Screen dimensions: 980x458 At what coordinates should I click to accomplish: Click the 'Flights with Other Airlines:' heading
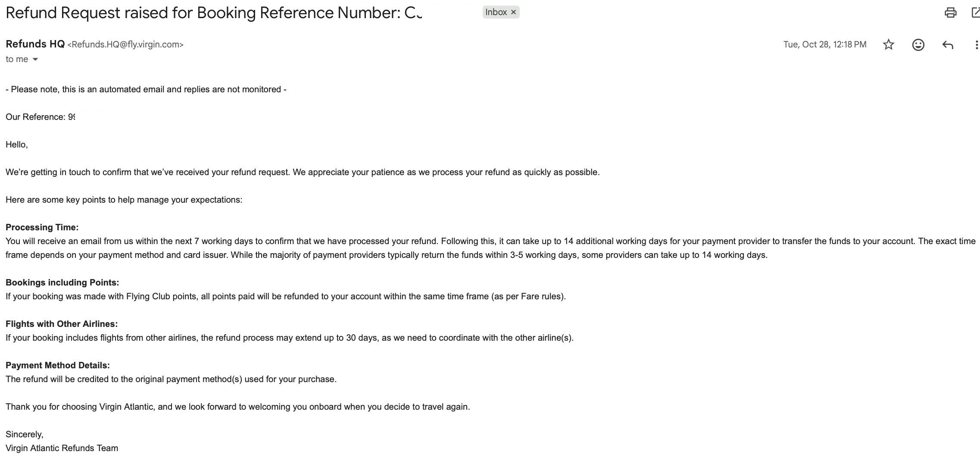[x=62, y=324]
